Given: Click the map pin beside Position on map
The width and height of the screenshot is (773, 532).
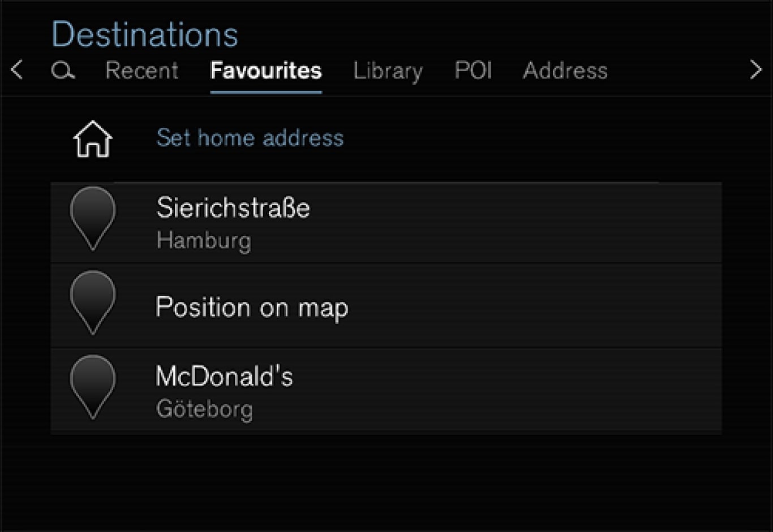Looking at the screenshot, I should point(93,302).
